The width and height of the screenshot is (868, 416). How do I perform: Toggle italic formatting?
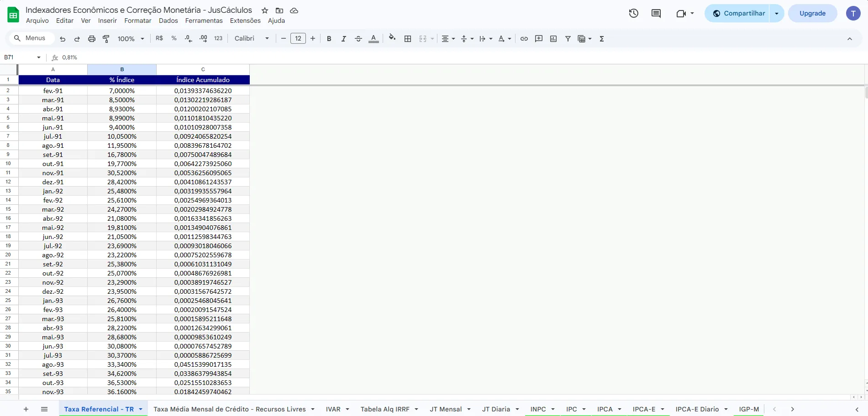click(343, 39)
